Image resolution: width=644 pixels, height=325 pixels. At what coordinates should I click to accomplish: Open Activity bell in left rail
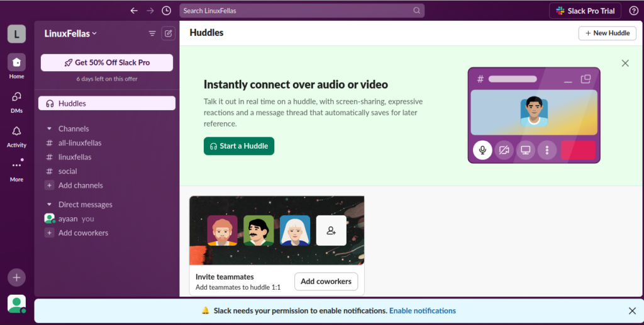(16, 135)
